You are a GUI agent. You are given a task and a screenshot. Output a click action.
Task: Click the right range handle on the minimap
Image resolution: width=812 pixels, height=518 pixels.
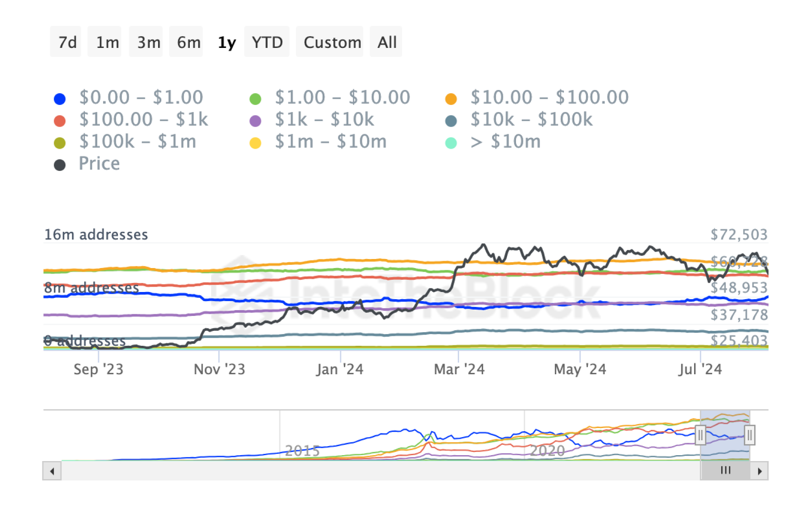click(x=750, y=434)
